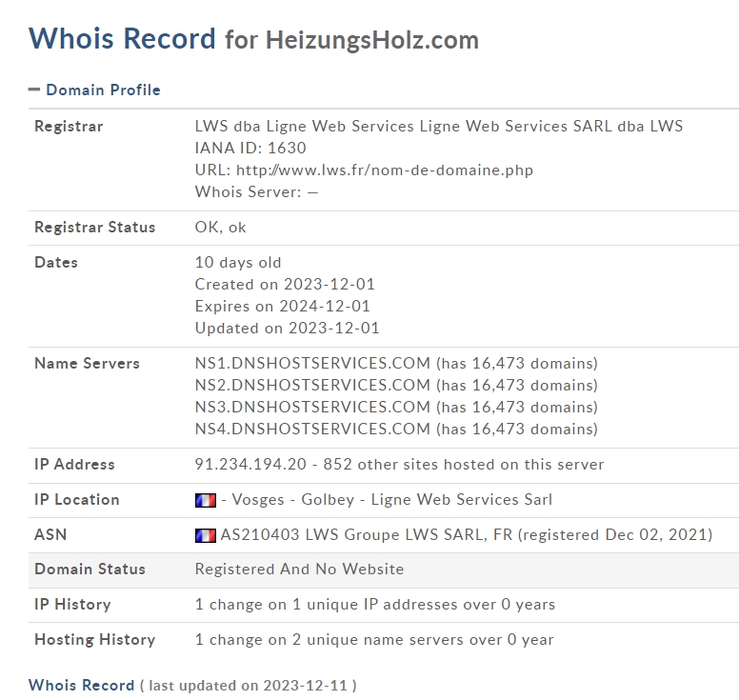Click the 'Vosges - Golbey - Ligne Web Services Sarl' text
The height and width of the screenshot is (700, 739).
(392, 500)
